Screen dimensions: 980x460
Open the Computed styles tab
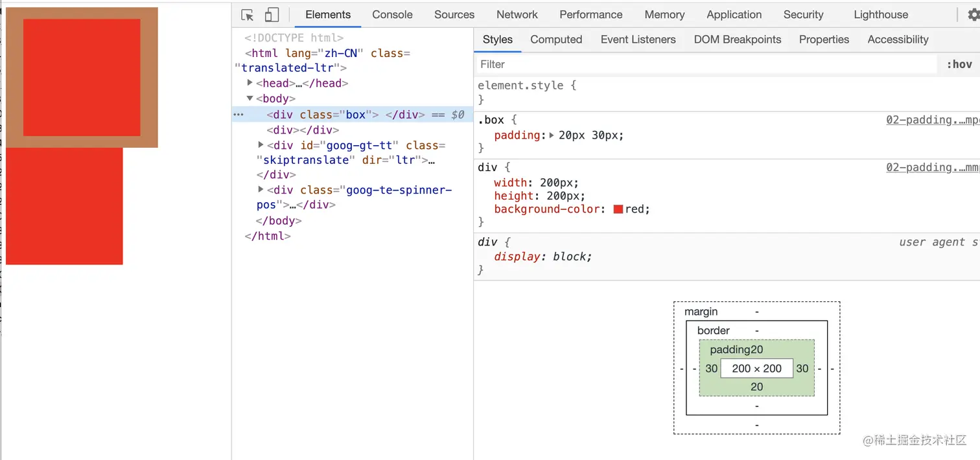click(556, 40)
